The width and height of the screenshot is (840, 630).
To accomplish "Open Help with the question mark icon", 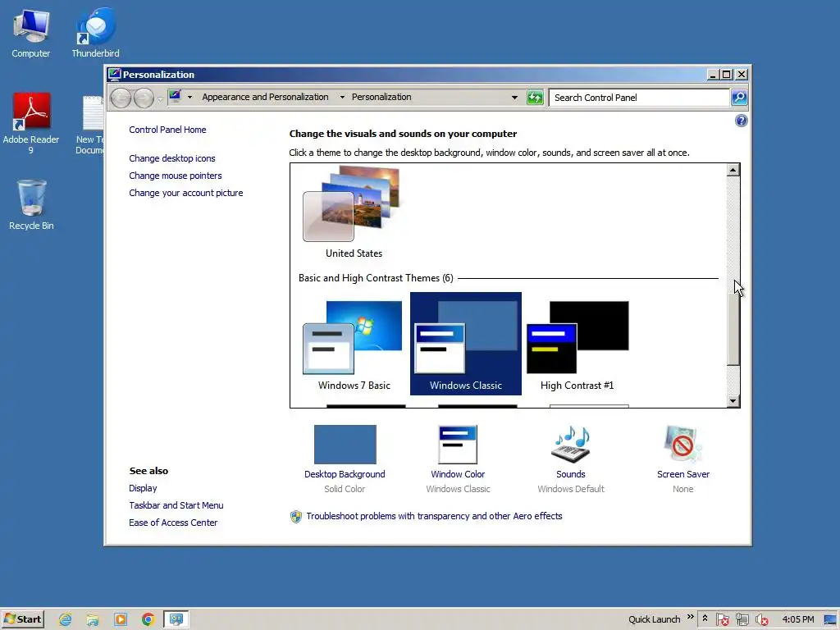I will 741,121.
